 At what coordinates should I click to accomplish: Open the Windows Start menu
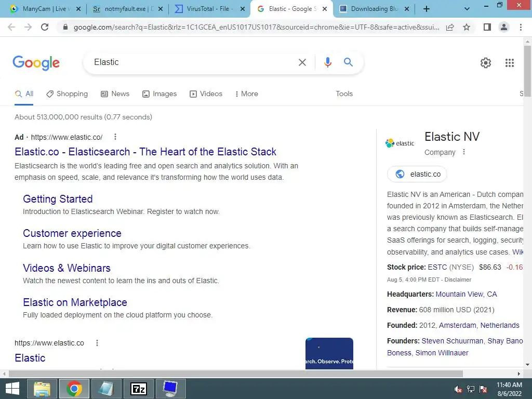pyautogui.click(x=12, y=389)
